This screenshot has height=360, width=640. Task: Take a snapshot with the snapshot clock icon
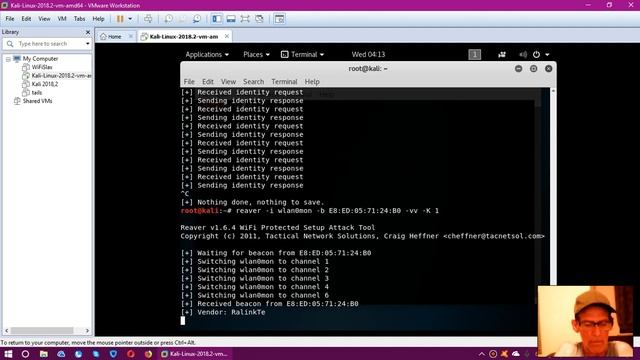pyautogui.click(x=169, y=19)
